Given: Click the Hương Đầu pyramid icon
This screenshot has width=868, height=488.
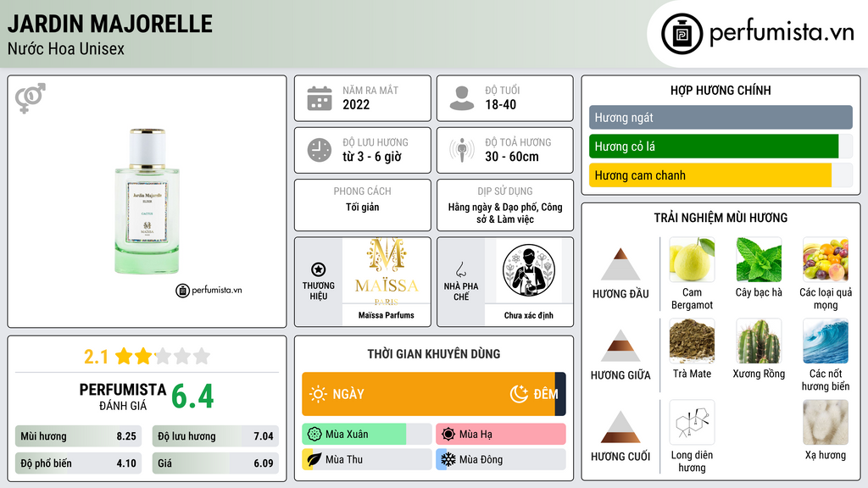Looking at the screenshot, I should tap(620, 264).
